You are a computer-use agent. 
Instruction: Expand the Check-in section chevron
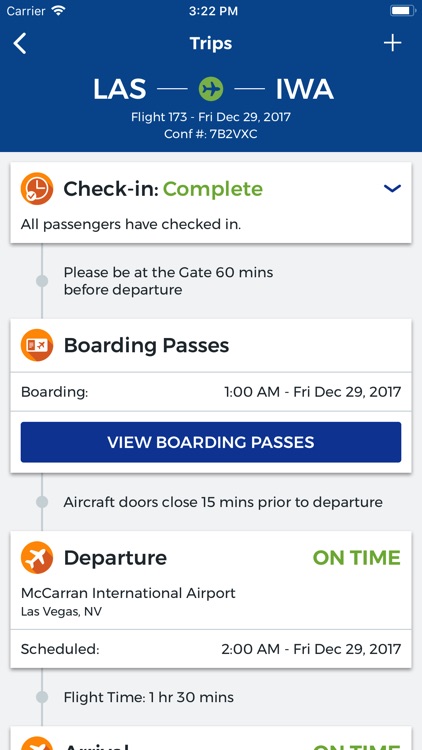point(392,188)
